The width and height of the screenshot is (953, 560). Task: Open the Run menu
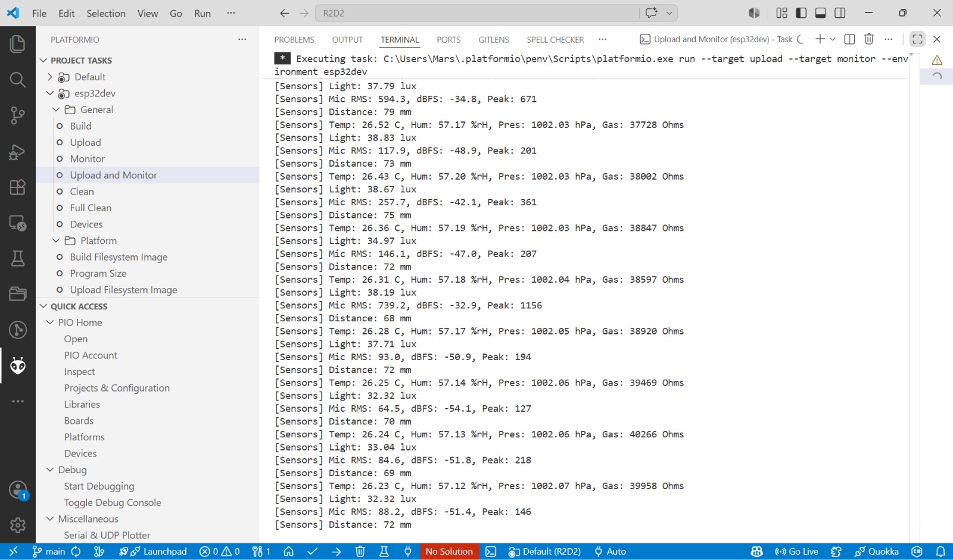pyautogui.click(x=203, y=13)
